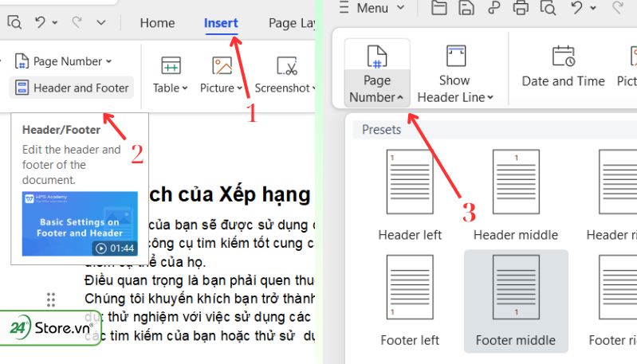The width and height of the screenshot is (637, 364).
Task: Click the Print icon
Action: click(521, 7)
